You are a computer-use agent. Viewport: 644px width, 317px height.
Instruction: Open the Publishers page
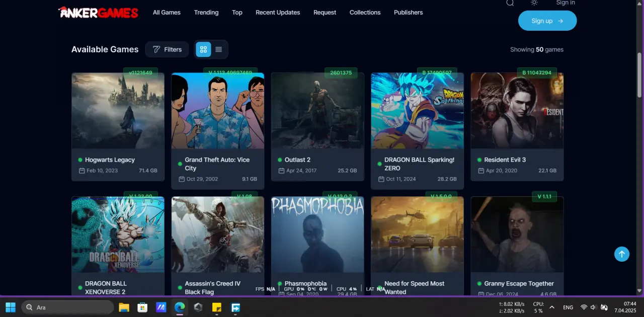[408, 12]
